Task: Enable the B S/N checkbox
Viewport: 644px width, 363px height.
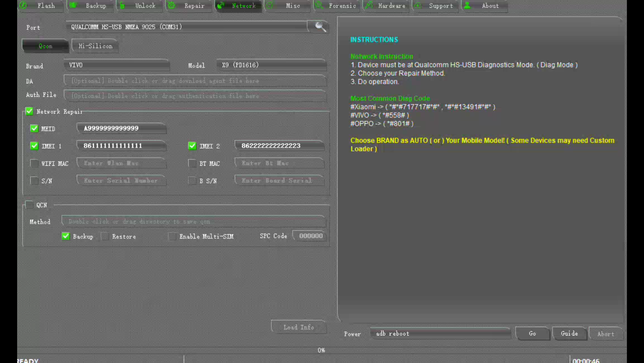Action: (x=192, y=181)
